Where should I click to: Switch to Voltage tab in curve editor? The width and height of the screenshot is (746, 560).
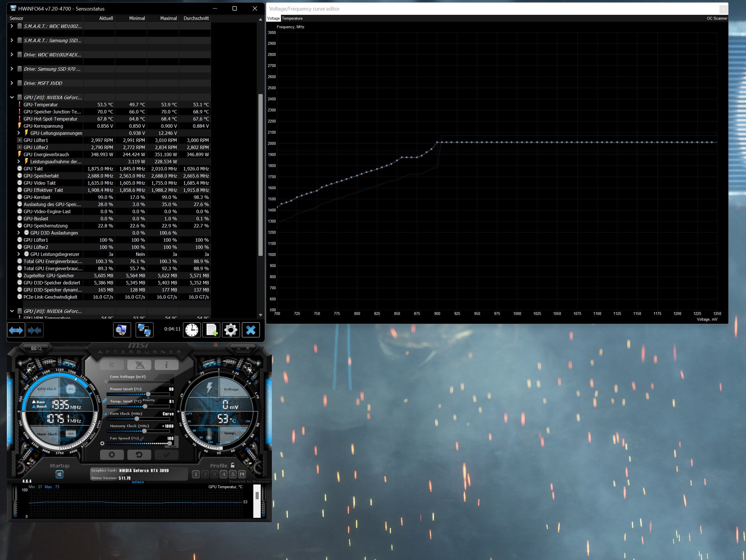274,19
